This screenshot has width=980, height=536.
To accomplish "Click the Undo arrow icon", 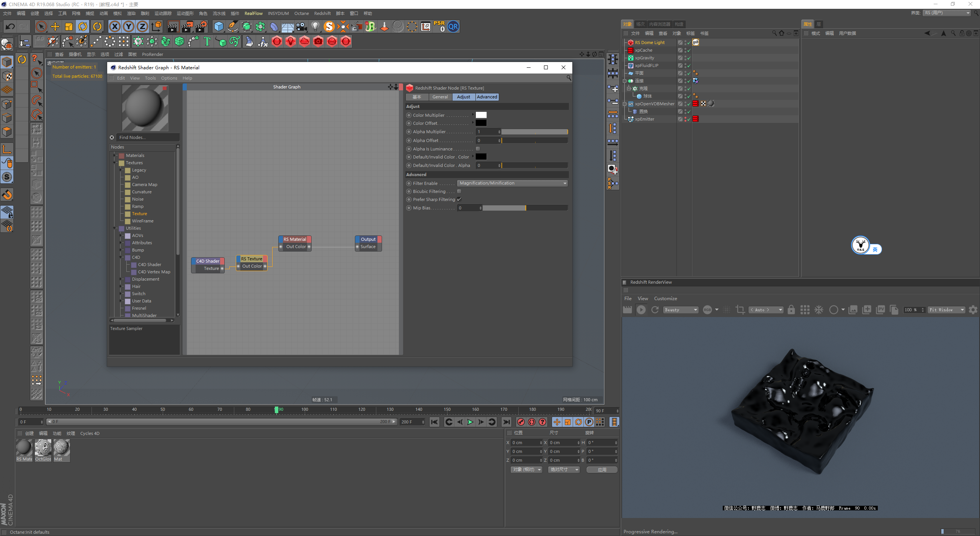I will click(x=10, y=26).
